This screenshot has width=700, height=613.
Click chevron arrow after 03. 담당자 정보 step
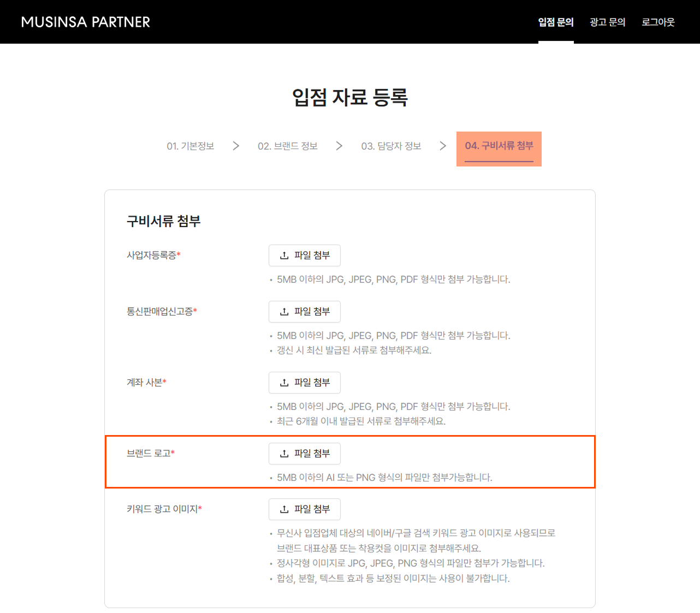coord(443,146)
